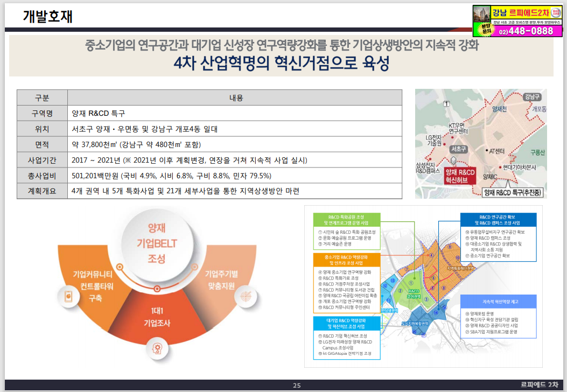This screenshot has width=567, height=392.
Task: Select the 약 37,800천㎡ area cell
Action: point(235,144)
